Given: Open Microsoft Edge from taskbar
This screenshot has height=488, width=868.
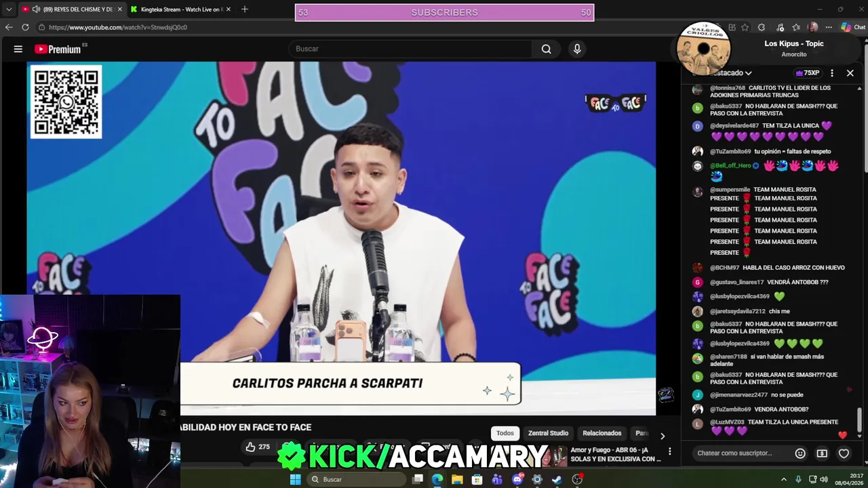Looking at the screenshot, I should [x=437, y=479].
